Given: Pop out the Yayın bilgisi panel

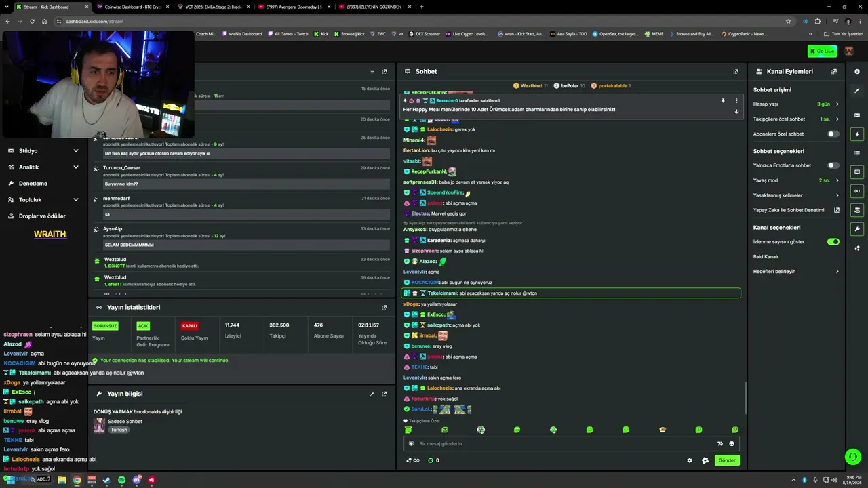Looking at the screenshot, I should point(384,394).
